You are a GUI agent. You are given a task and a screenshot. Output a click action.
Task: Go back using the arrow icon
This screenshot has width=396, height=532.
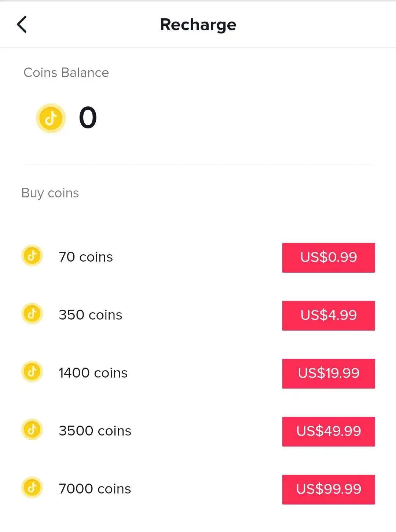coord(22,25)
